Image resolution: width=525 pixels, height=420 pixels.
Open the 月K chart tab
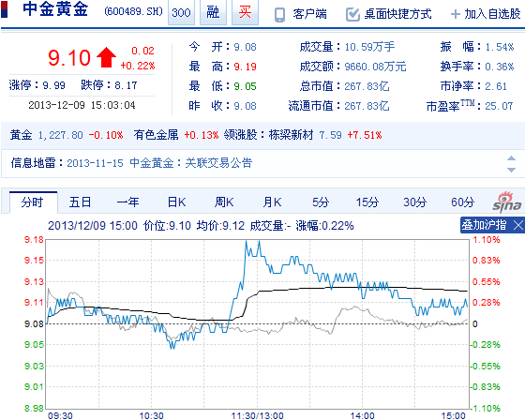272,202
